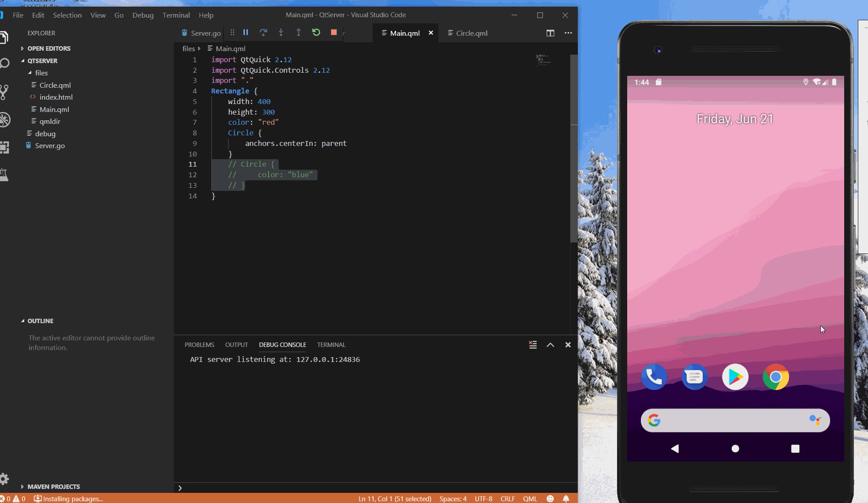
Task: Click the Step Into arrow
Action: tap(281, 32)
